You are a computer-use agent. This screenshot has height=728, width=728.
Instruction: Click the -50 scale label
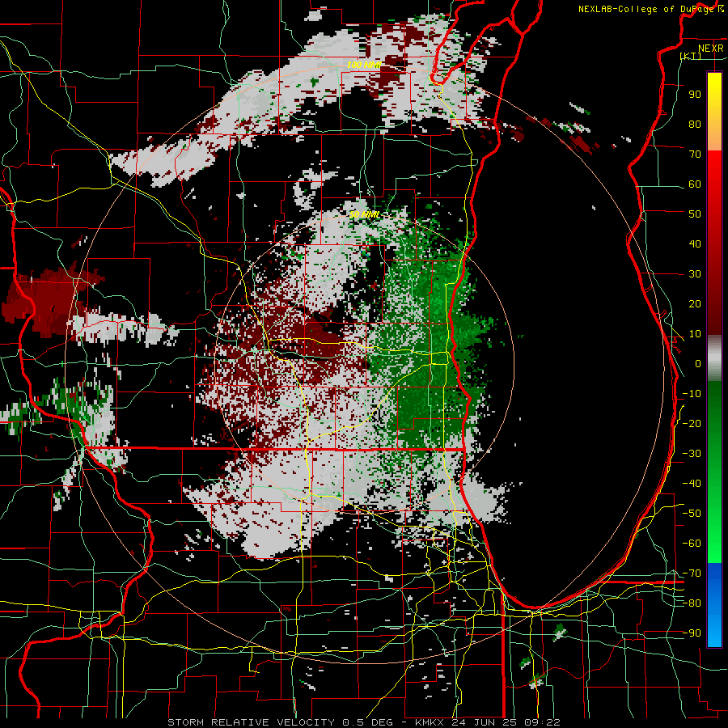pyautogui.click(x=692, y=514)
